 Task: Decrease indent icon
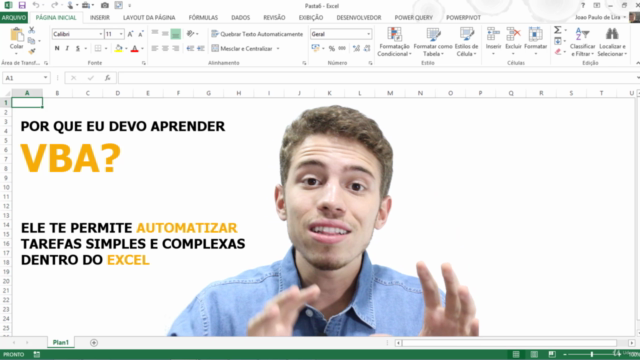pyautogui.click(x=190, y=49)
